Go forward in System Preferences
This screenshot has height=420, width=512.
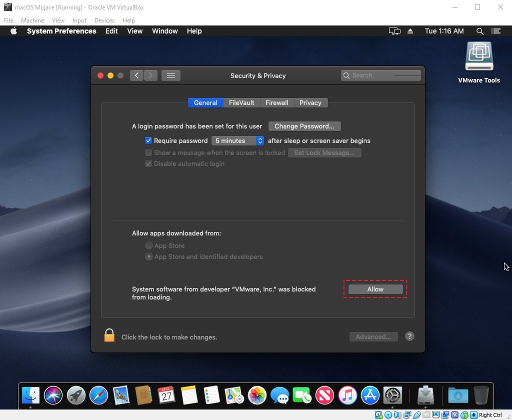point(150,75)
